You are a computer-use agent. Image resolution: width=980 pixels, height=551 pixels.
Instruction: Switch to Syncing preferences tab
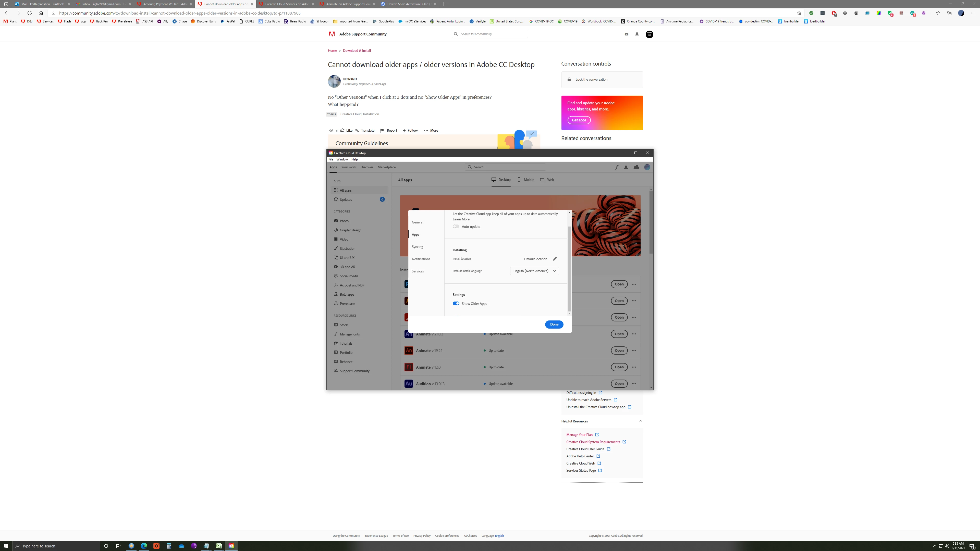(x=417, y=247)
